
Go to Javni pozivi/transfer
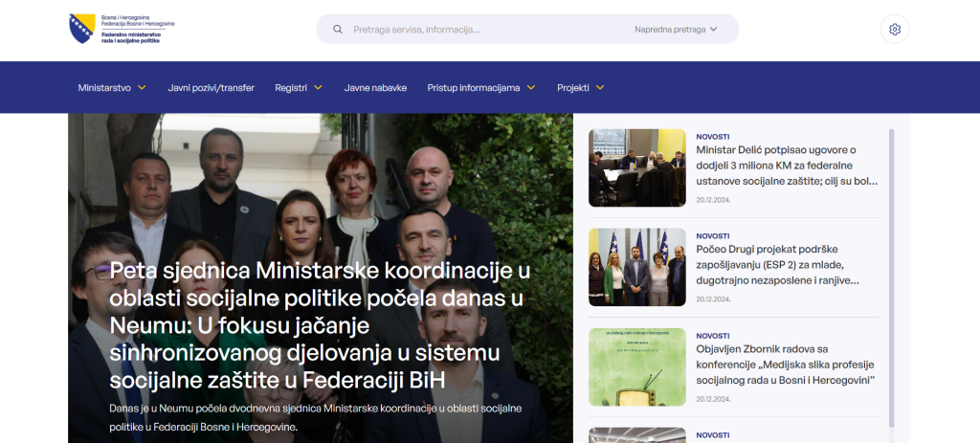pyautogui.click(x=212, y=87)
